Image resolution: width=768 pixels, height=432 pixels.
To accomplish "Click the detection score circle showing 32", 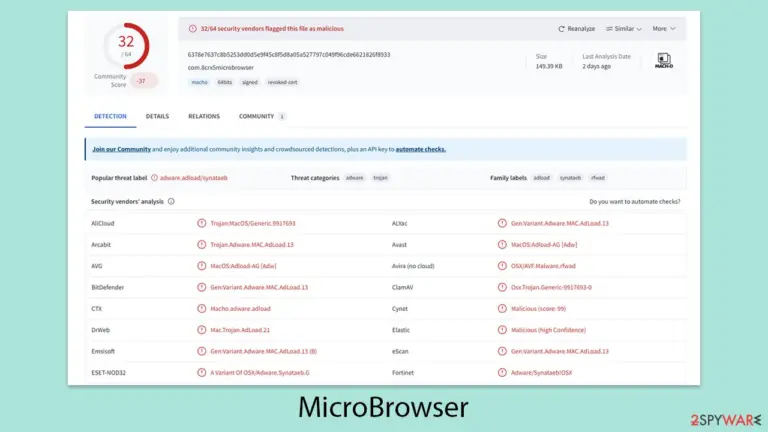I will pyautogui.click(x=126, y=46).
